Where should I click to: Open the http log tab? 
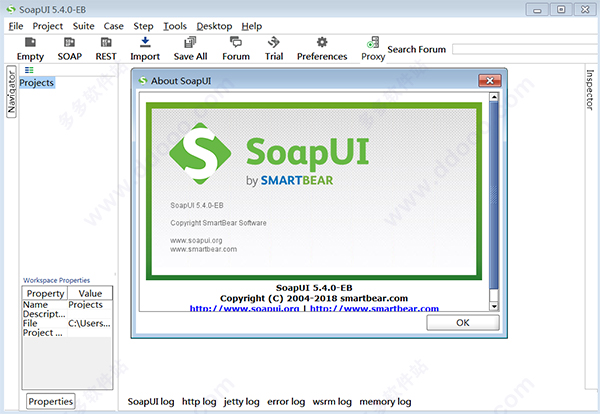point(199,402)
